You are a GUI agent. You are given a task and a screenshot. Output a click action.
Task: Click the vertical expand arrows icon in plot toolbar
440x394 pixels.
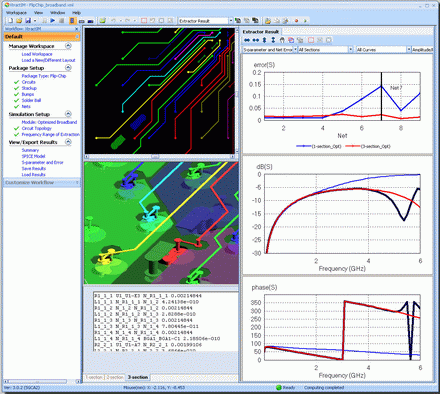(x=273, y=40)
